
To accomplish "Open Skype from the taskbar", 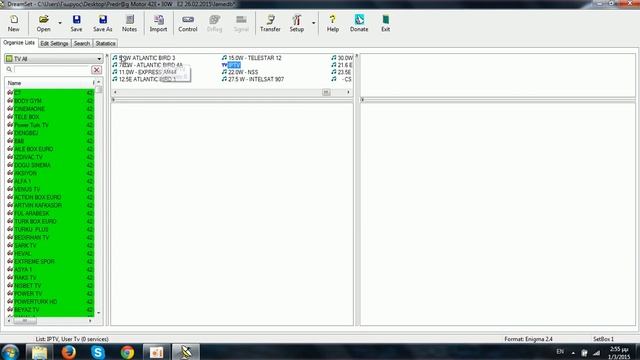I will click(98, 352).
